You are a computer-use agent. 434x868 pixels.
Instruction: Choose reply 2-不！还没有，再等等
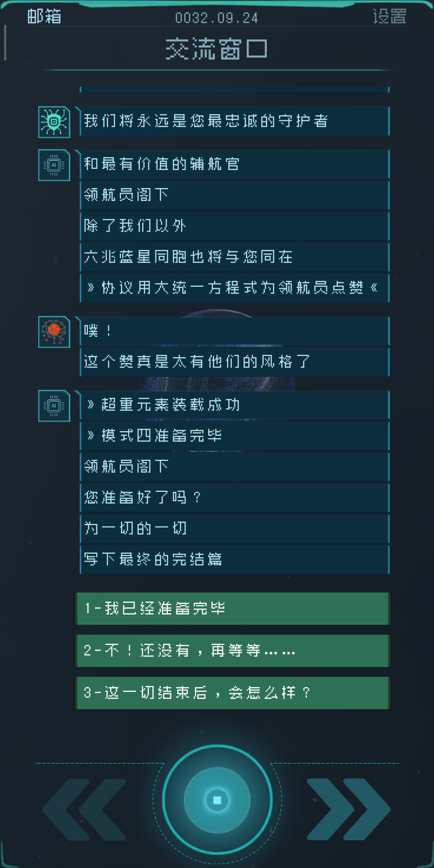(233, 651)
